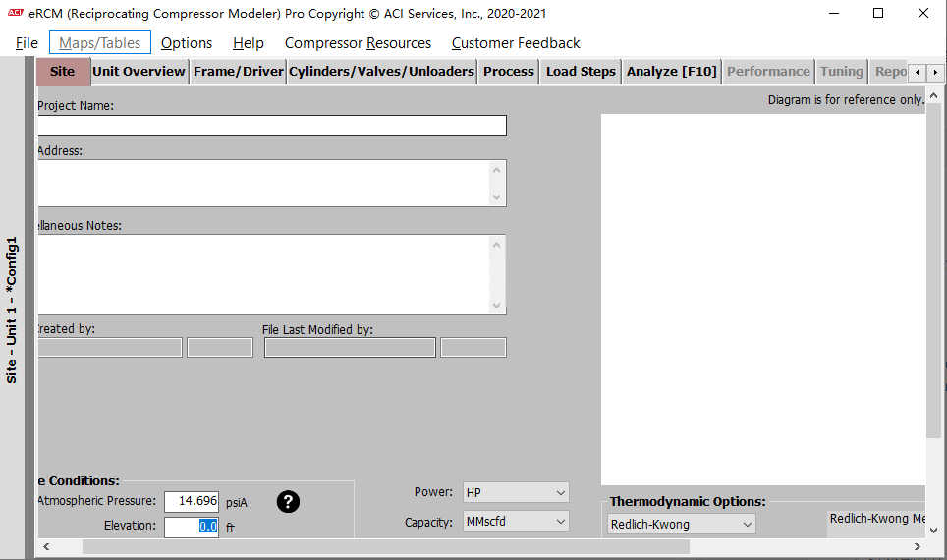
Task: Click Notes box scroll down arrow
Action: 496,306
